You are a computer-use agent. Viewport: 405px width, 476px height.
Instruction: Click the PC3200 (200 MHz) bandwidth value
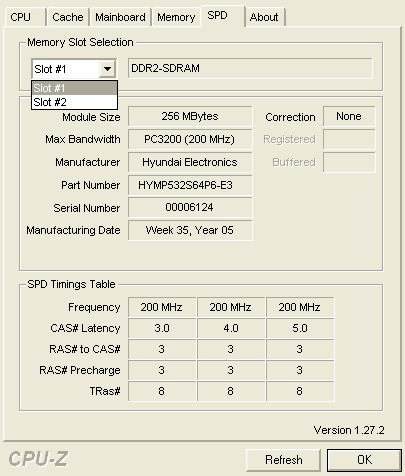tap(190, 139)
